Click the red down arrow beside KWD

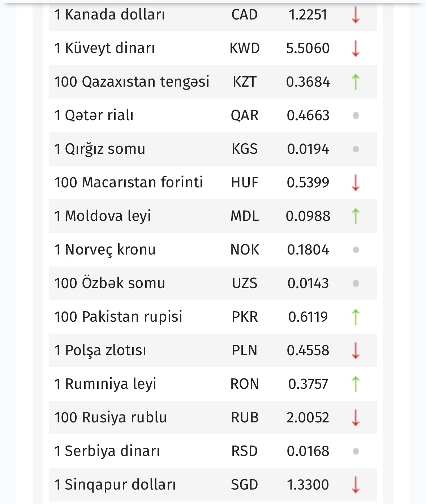click(356, 48)
